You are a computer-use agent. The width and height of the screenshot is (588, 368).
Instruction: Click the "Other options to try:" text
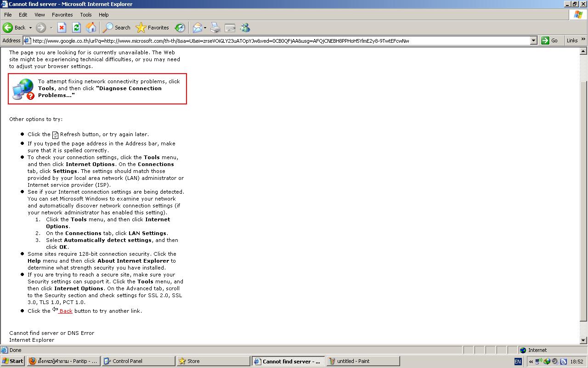[x=36, y=119]
